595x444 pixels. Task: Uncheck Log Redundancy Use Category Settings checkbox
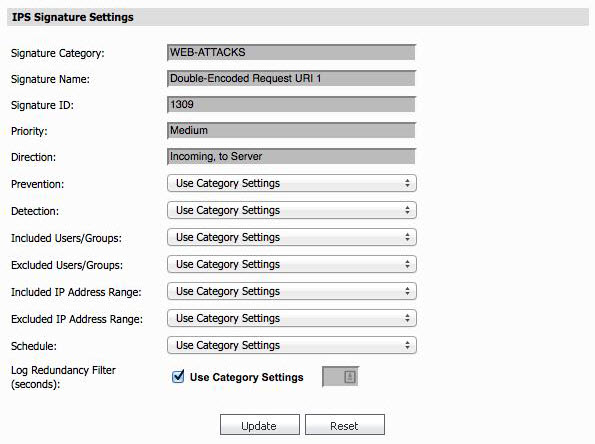point(178,376)
